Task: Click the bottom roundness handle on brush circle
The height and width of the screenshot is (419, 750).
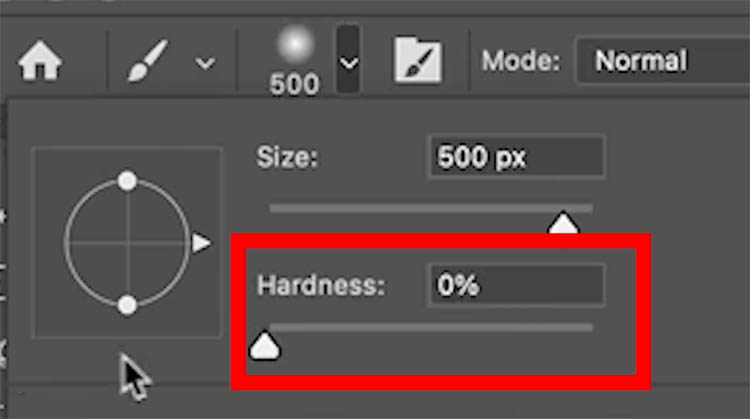Action: pos(127,306)
